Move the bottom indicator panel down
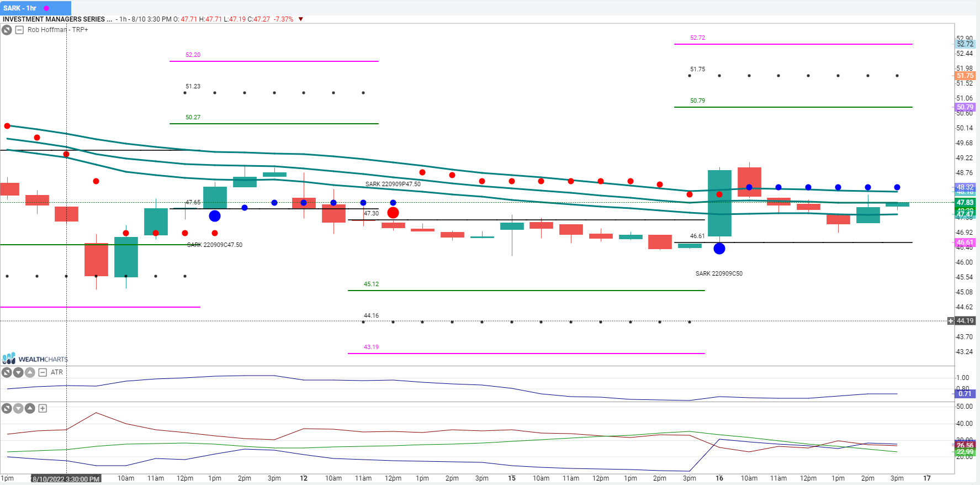The width and height of the screenshot is (980, 485). point(18,408)
